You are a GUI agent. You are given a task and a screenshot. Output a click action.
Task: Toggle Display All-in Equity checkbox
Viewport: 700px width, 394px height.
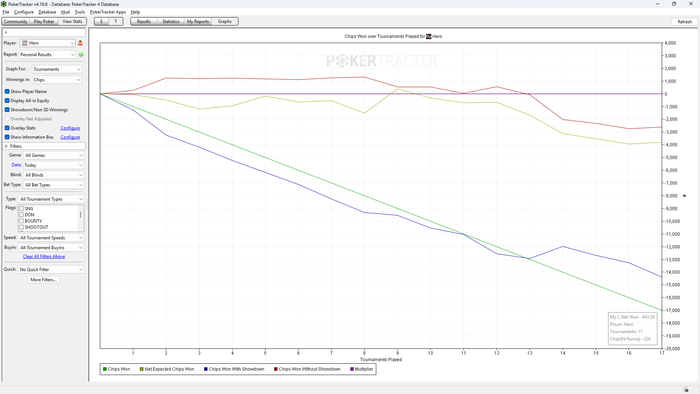tap(7, 101)
